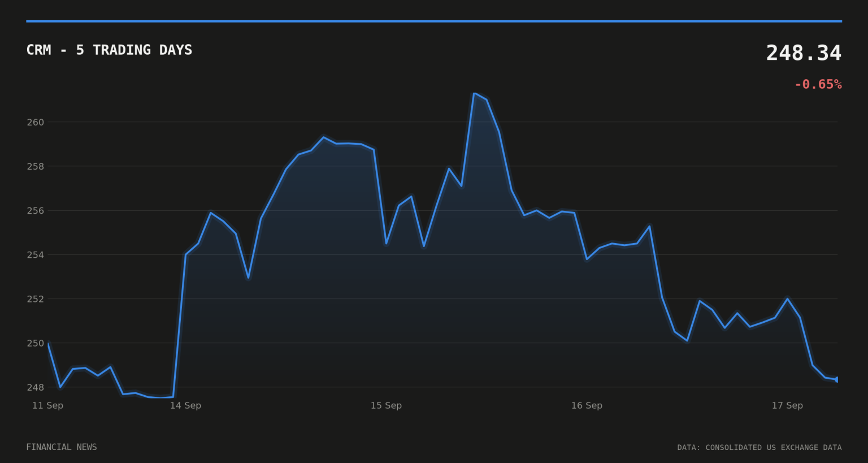The image size is (868, 463).
Task: Select the current price 248.34
Action: coord(804,53)
